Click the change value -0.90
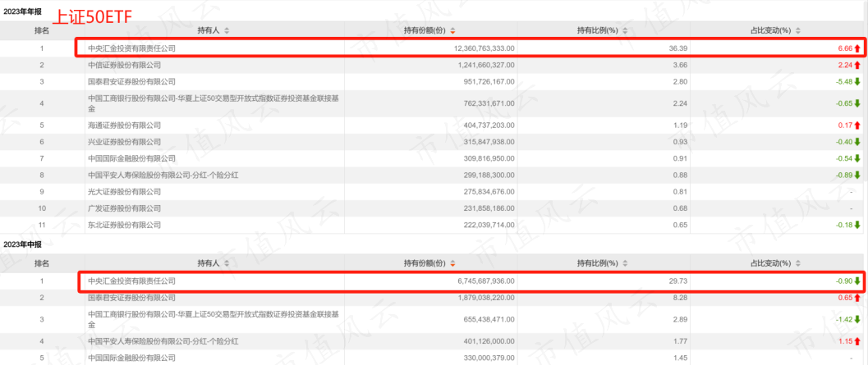 843,281
